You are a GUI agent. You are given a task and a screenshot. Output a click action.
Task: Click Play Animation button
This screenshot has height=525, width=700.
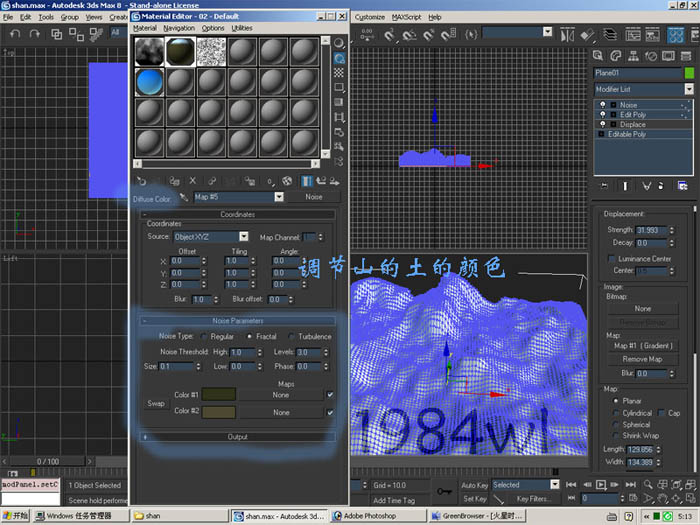(x=601, y=485)
